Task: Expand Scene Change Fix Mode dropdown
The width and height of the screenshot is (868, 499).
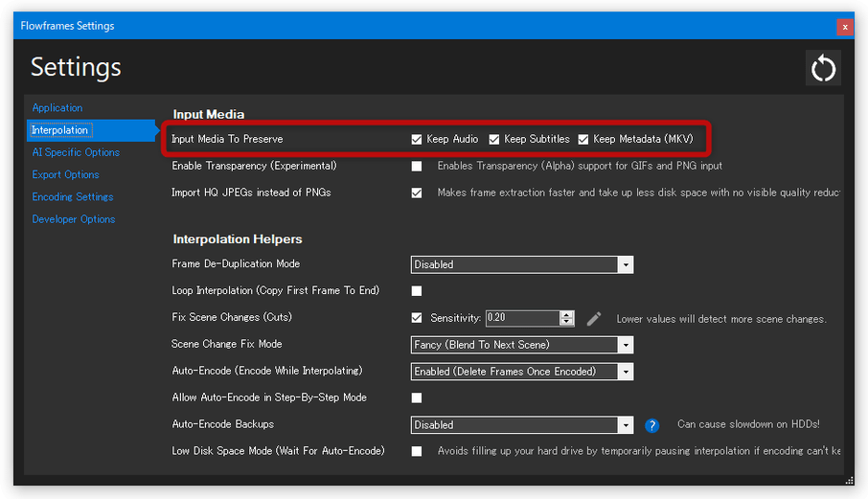Action: point(522,345)
